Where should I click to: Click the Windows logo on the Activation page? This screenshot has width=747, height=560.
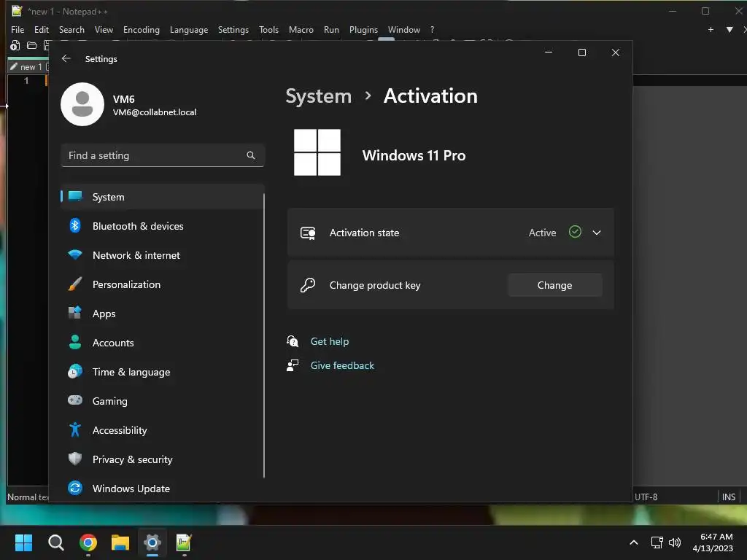(x=317, y=152)
